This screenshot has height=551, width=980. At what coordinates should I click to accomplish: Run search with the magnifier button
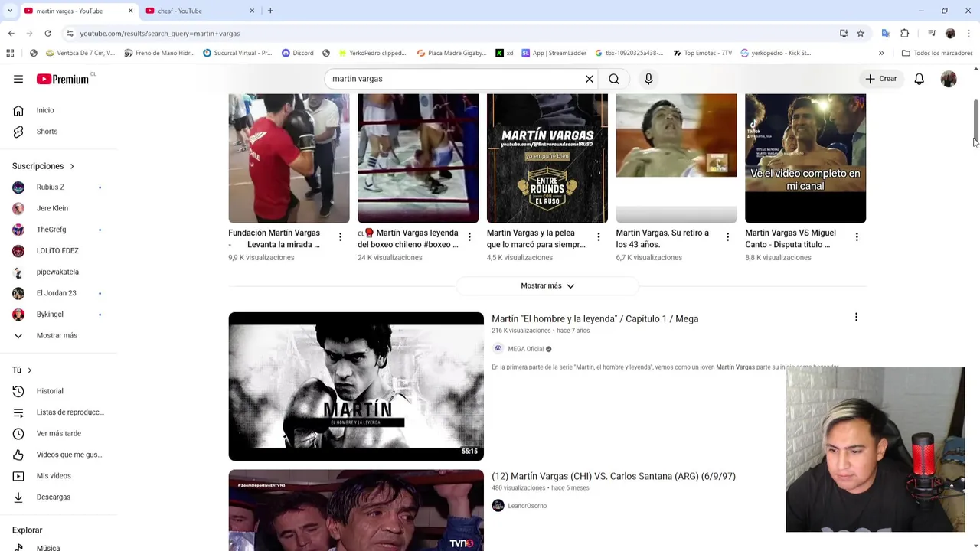coord(614,79)
